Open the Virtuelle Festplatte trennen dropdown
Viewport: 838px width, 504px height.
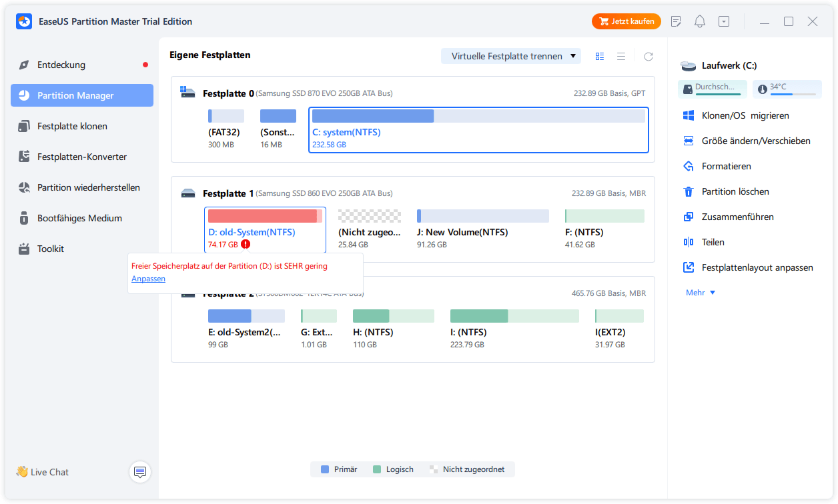coord(511,56)
